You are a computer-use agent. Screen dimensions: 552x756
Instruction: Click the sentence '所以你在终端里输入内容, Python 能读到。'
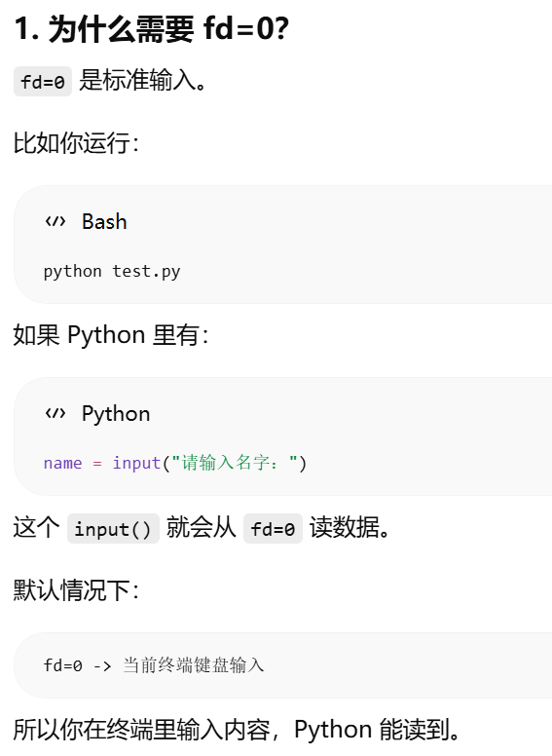pos(237,730)
